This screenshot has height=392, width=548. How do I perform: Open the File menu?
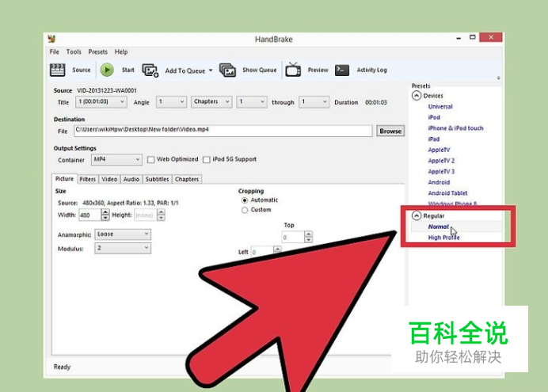tap(54, 51)
